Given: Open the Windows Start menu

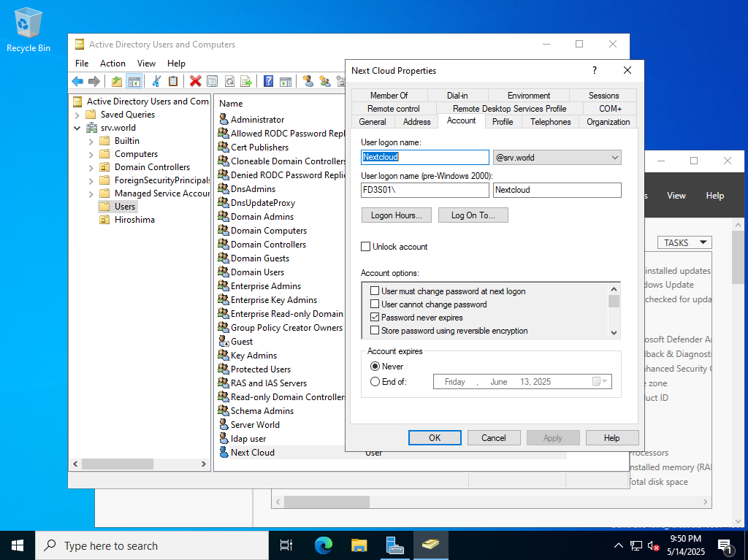Looking at the screenshot, I should [18, 545].
